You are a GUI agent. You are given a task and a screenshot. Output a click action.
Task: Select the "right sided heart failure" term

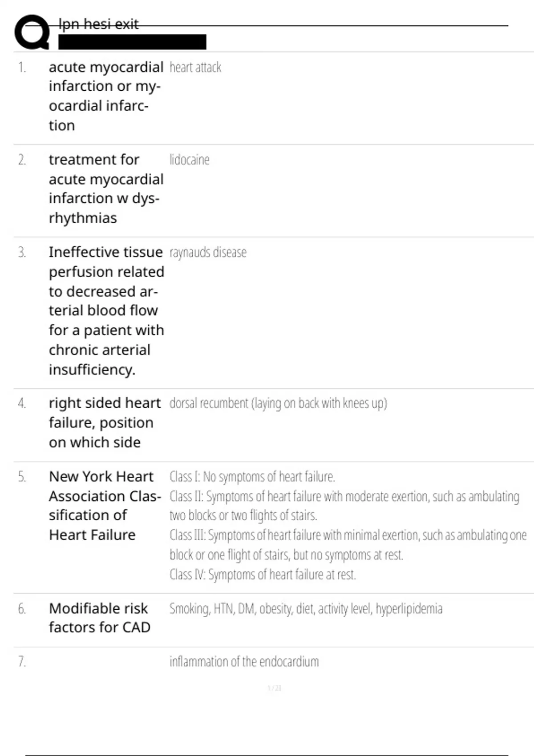pyautogui.click(x=104, y=422)
